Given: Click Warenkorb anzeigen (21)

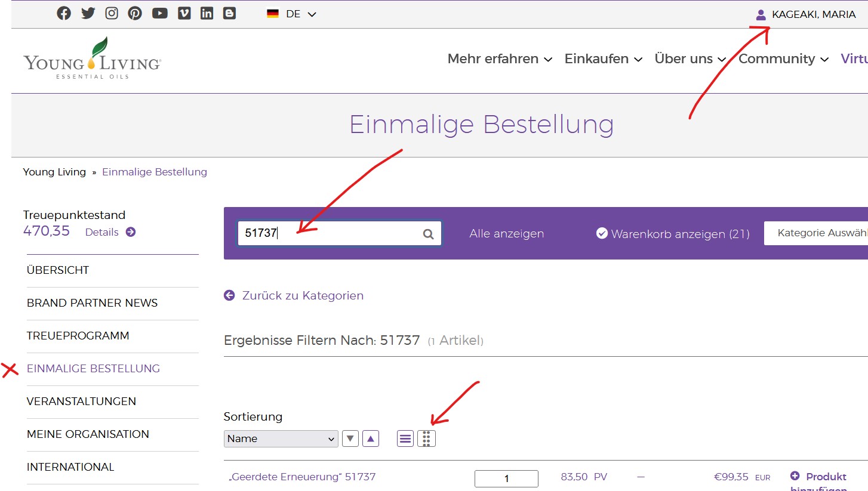Looking at the screenshot, I should point(673,234).
